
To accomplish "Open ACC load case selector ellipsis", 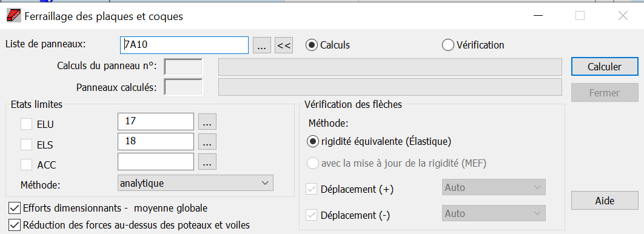I will [207, 161].
